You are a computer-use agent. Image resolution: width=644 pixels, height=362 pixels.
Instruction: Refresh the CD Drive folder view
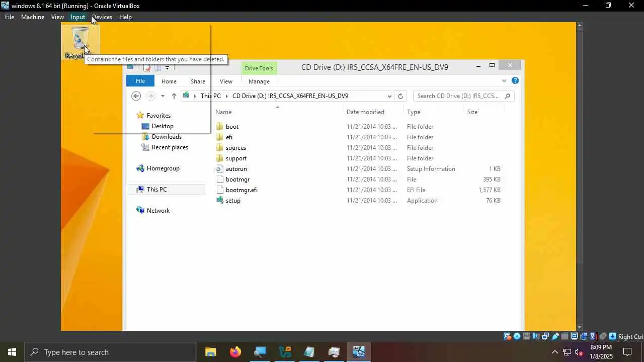[x=400, y=96]
